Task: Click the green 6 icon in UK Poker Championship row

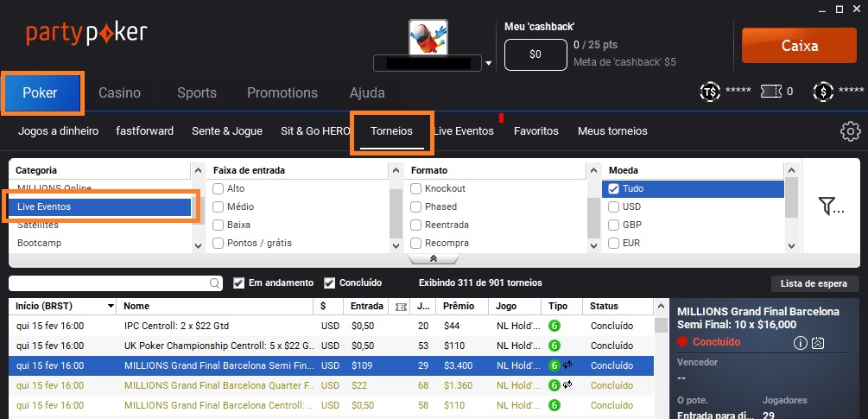Action: (554, 346)
